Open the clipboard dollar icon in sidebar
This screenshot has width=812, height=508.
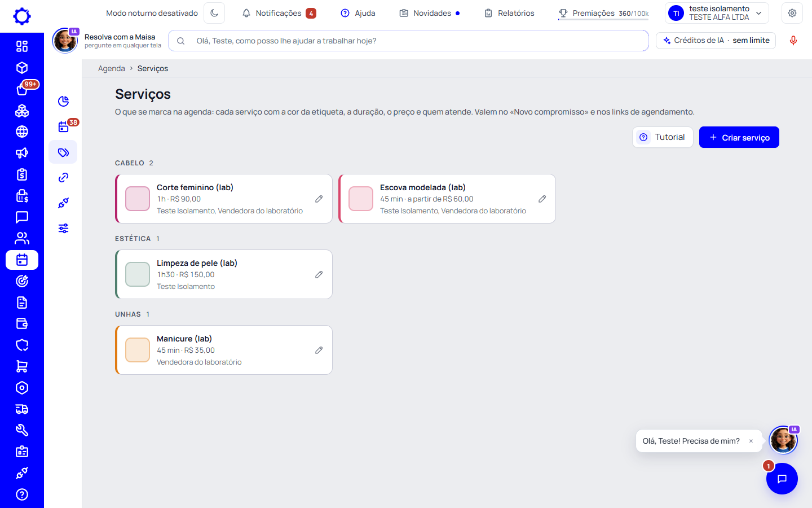tap(22, 174)
